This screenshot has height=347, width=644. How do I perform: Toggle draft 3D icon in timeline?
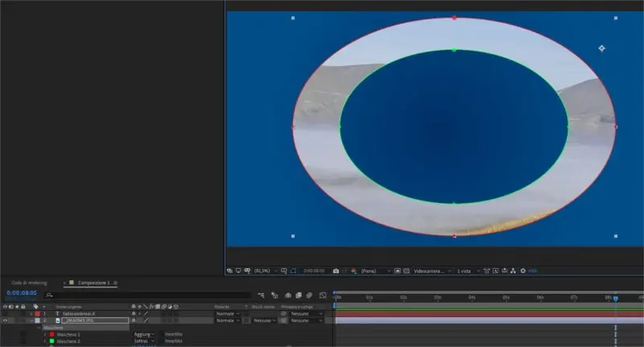(x=275, y=295)
